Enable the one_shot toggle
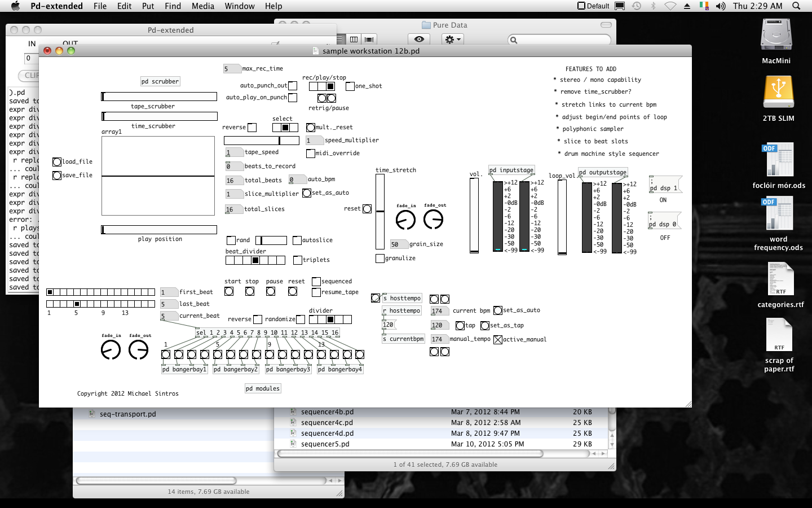812x508 pixels. click(350, 86)
